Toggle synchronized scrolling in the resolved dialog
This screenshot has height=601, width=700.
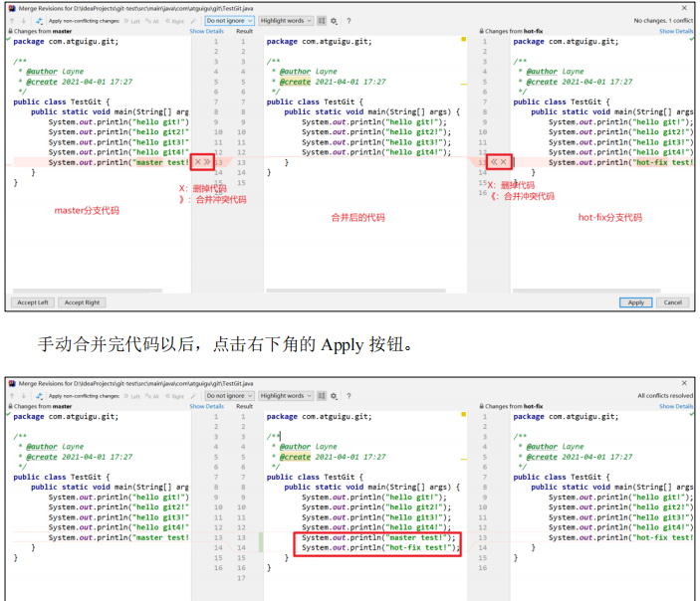(322, 396)
